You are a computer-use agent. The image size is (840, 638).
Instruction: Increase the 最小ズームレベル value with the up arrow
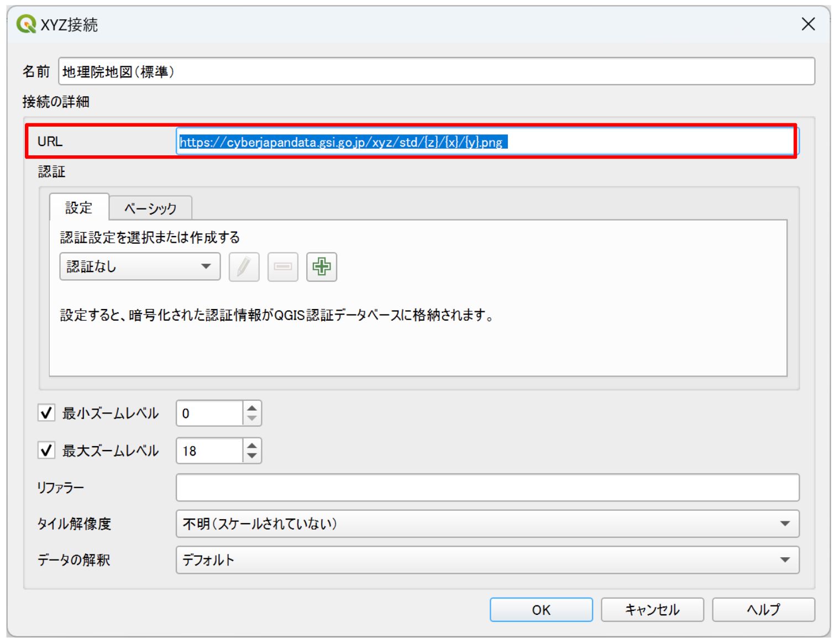click(x=252, y=408)
